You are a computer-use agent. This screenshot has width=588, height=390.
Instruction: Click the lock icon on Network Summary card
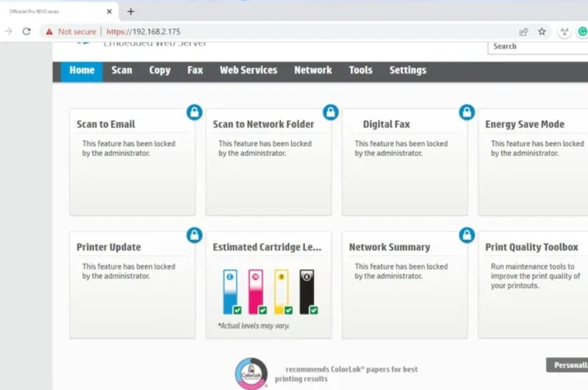pos(467,235)
